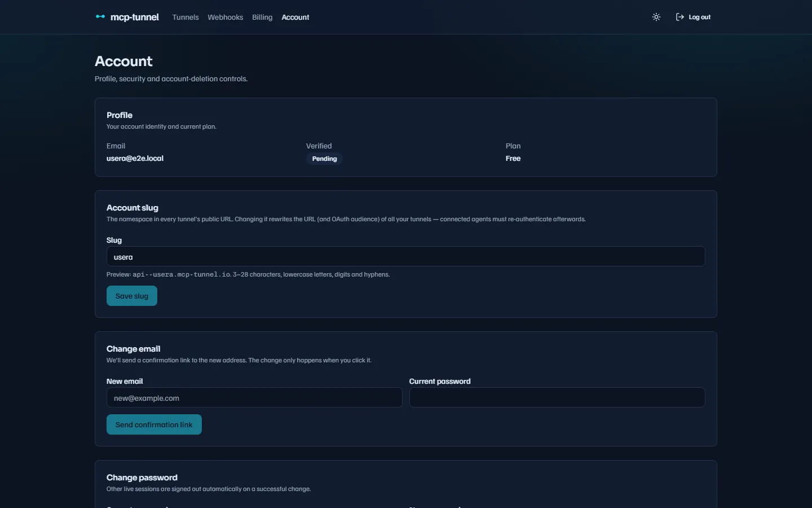This screenshot has height=508, width=812.
Task: Click 'Other live sessions are signed out' note
Action: pos(209,489)
